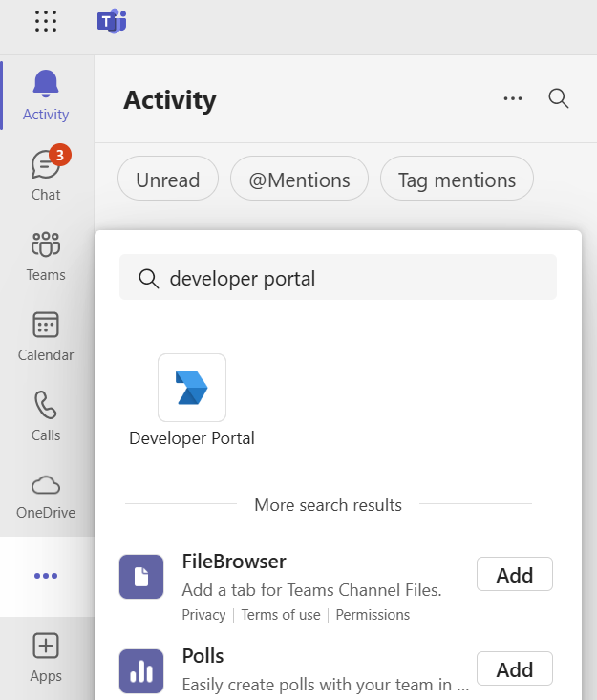
Task: Filter activity by Unread
Action: pos(168,180)
